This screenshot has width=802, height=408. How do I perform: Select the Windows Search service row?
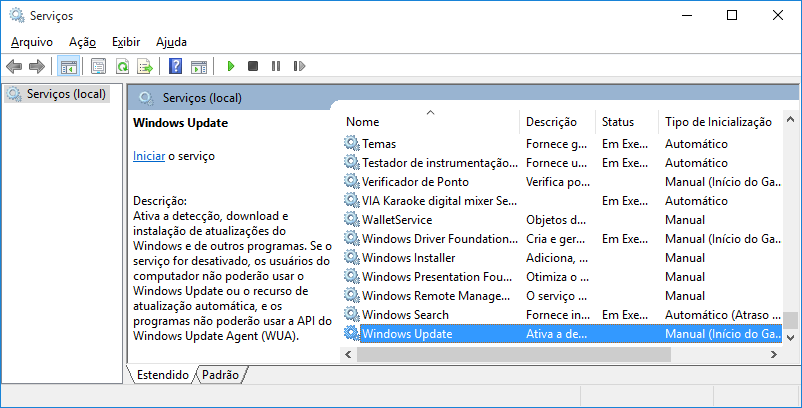tap(562, 315)
